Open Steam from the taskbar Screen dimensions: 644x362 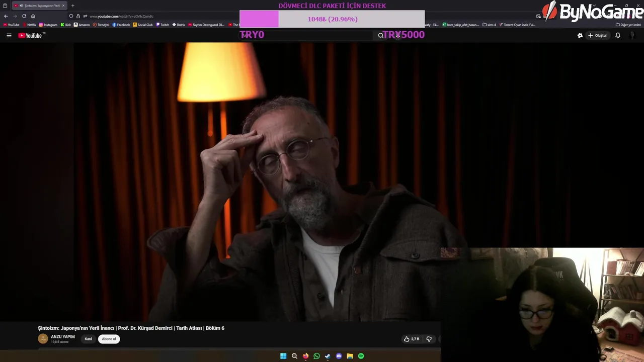pos(328,356)
